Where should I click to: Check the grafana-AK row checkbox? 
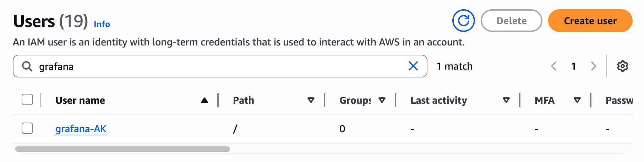[27, 128]
